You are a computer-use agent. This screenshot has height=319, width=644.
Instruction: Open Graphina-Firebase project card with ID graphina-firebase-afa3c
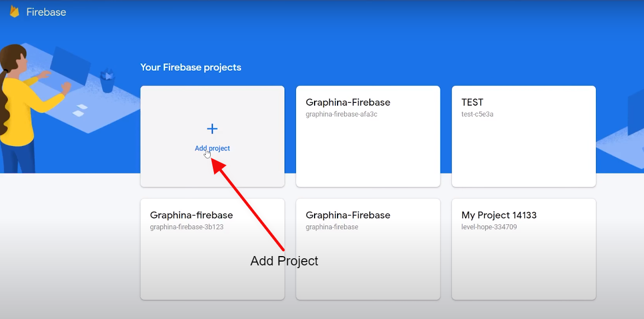[x=368, y=136]
